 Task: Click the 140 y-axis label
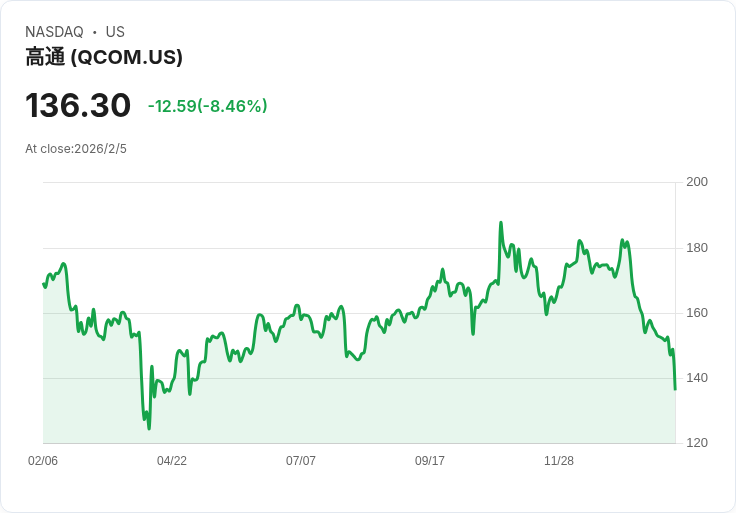697,378
